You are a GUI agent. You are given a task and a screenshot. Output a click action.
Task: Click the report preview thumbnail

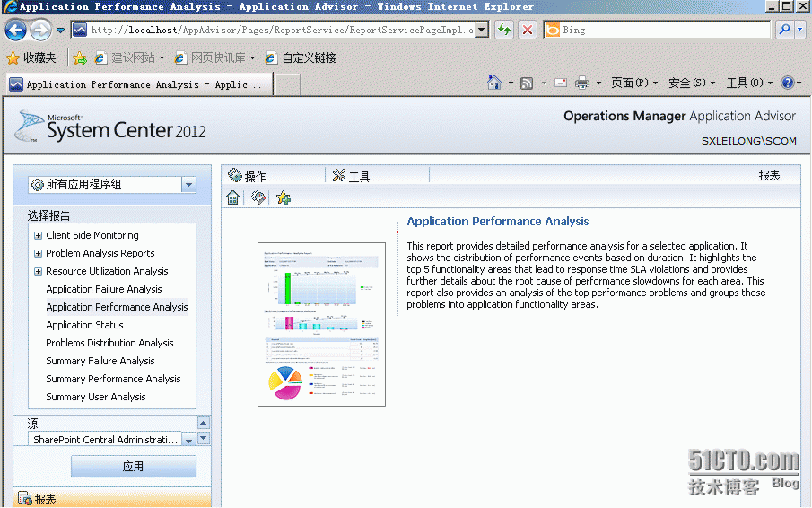click(321, 324)
